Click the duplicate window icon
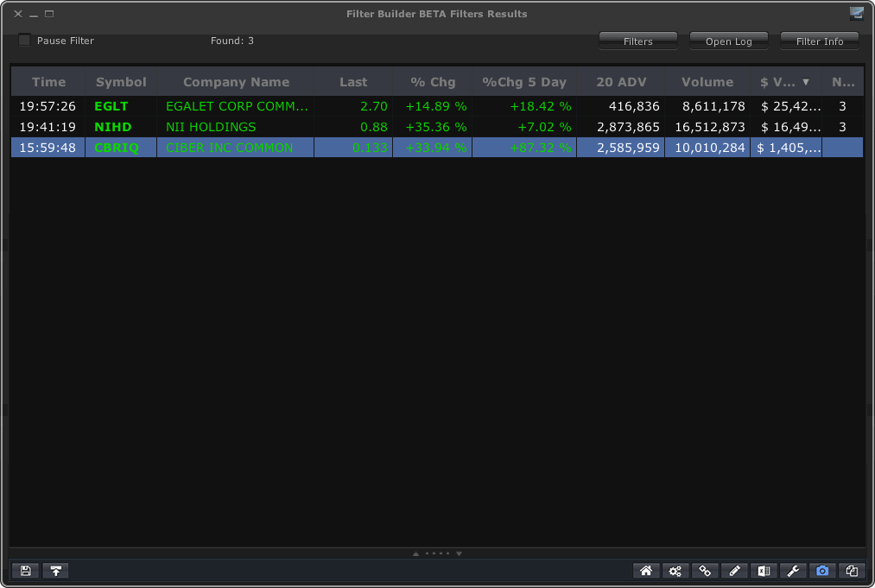The height and width of the screenshot is (588, 875). point(851,571)
